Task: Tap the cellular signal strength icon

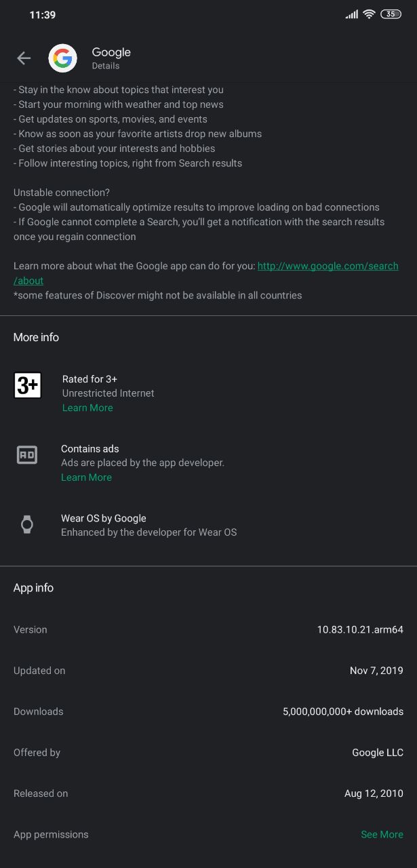Action: pos(352,14)
